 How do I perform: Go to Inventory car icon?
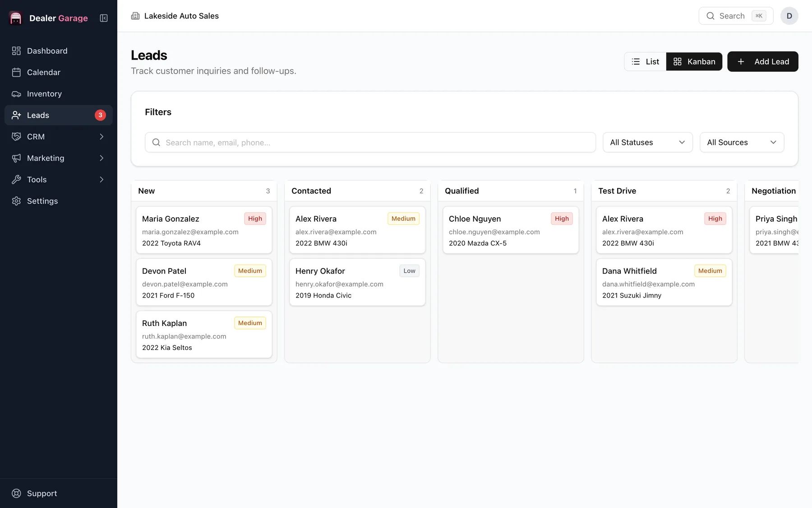16,94
